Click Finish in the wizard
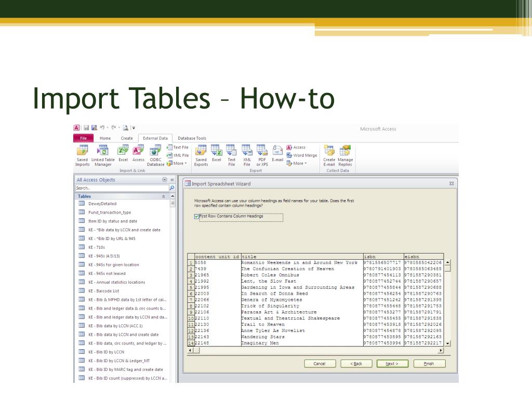Viewport: 532px width, 399px height. pyautogui.click(x=429, y=364)
